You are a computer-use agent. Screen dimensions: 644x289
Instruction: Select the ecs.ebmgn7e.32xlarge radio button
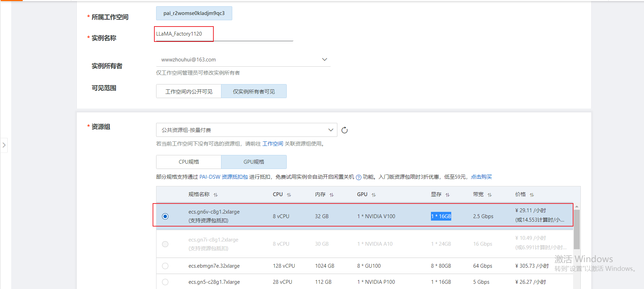pos(165,266)
